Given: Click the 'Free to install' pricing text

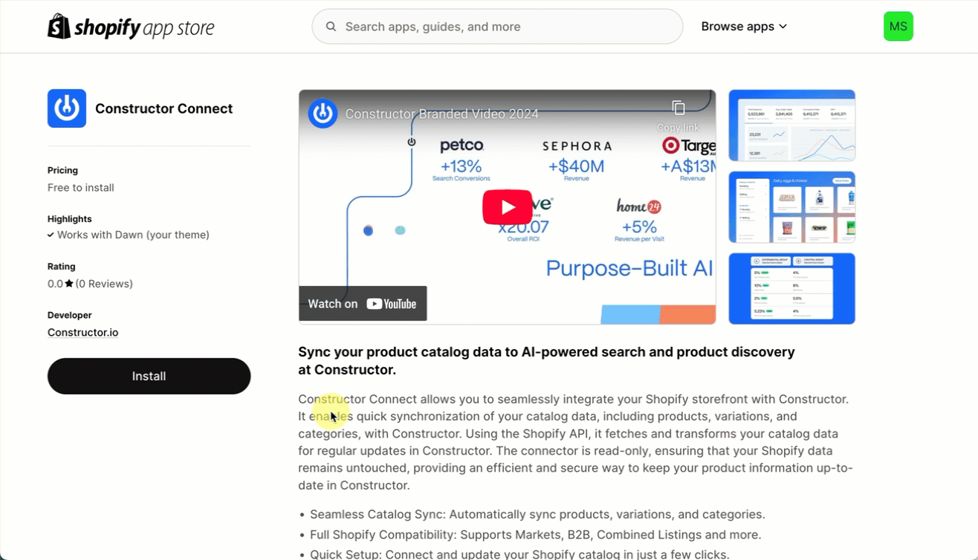Looking at the screenshot, I should (81, 188).
